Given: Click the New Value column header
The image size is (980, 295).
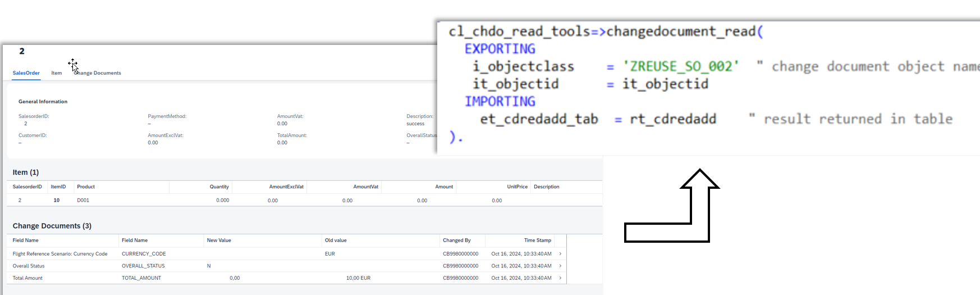Looking at the screenshot, I should pyautogui.click(x=219, y=240).
